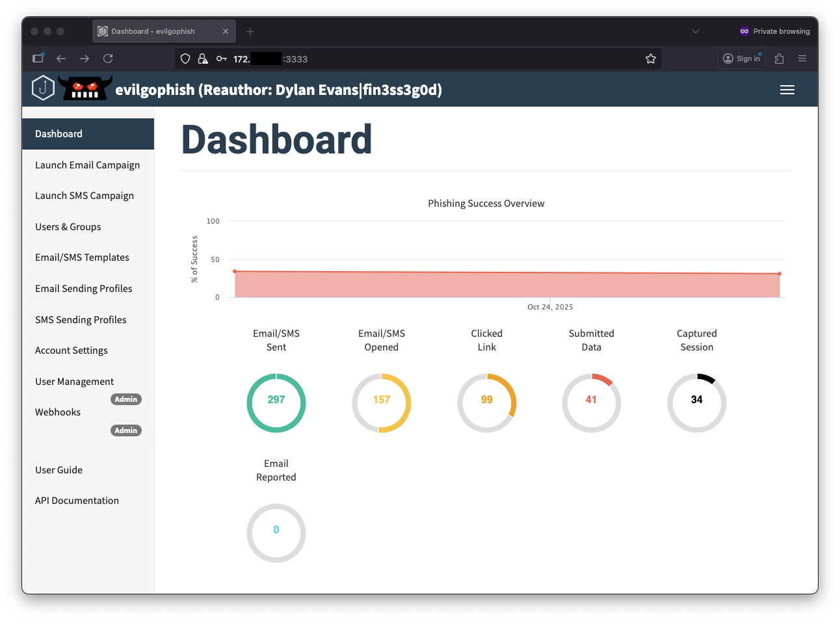The image size is (840, 621).
Task: Bookmark this page with the star icon
Action: (x=650, y=59)
